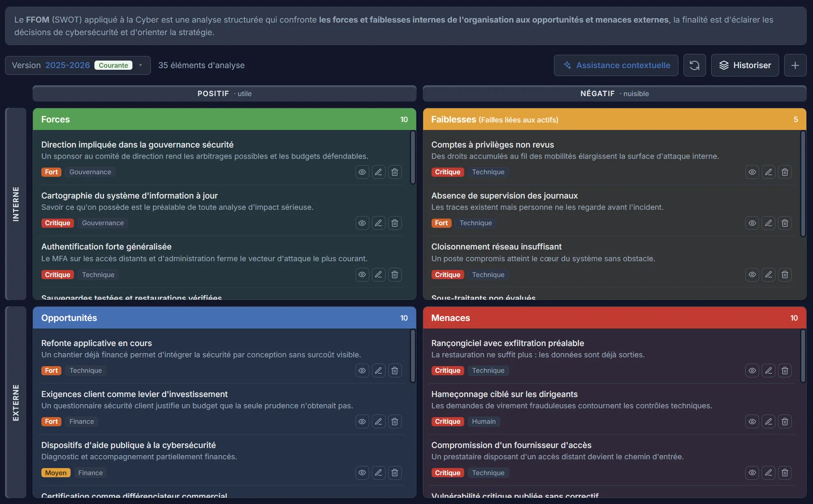Click the Forces panel scrollbar
813x504 pixels.
coord(413,158)
